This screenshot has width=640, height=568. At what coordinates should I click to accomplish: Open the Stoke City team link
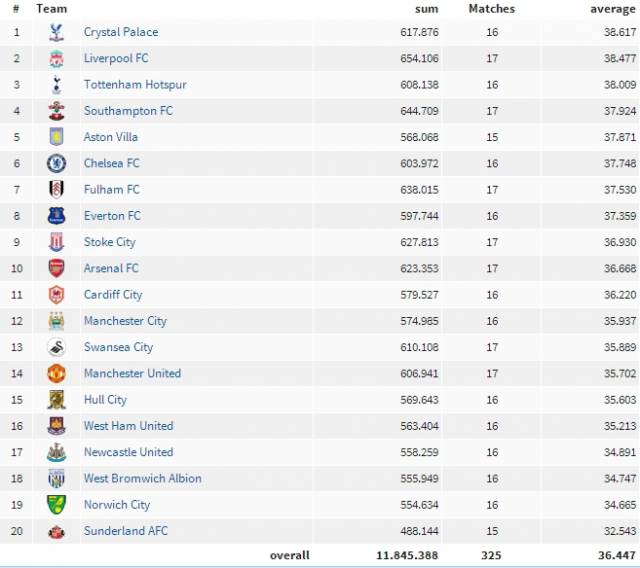[x=109, y=242]
